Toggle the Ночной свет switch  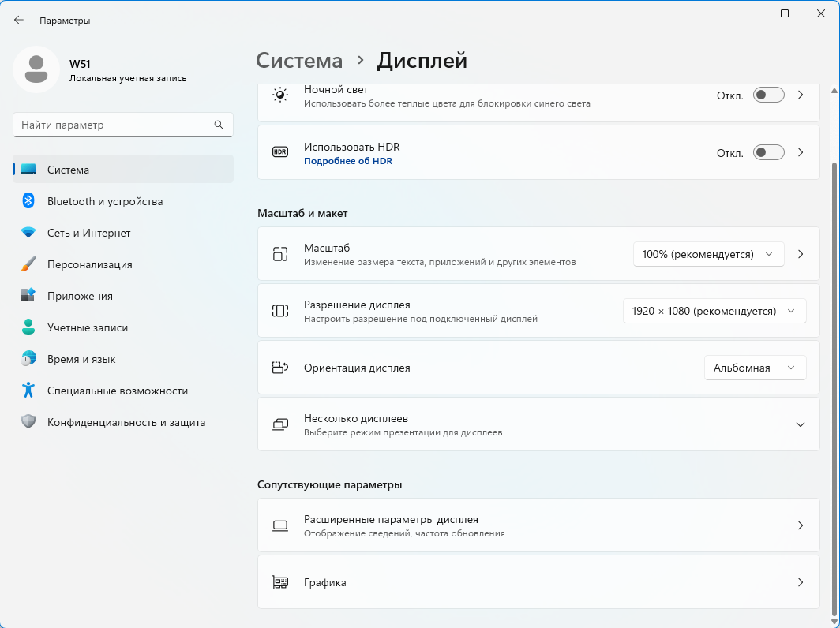(769, 95)
